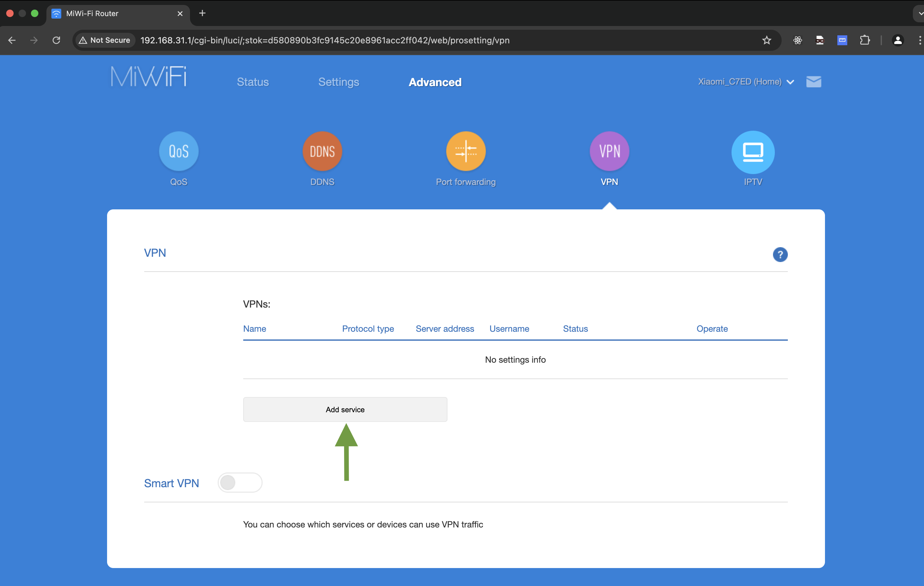Open the QoS settings icon
The width and height of the screenshot is (924, 586).
click(179, 151)
